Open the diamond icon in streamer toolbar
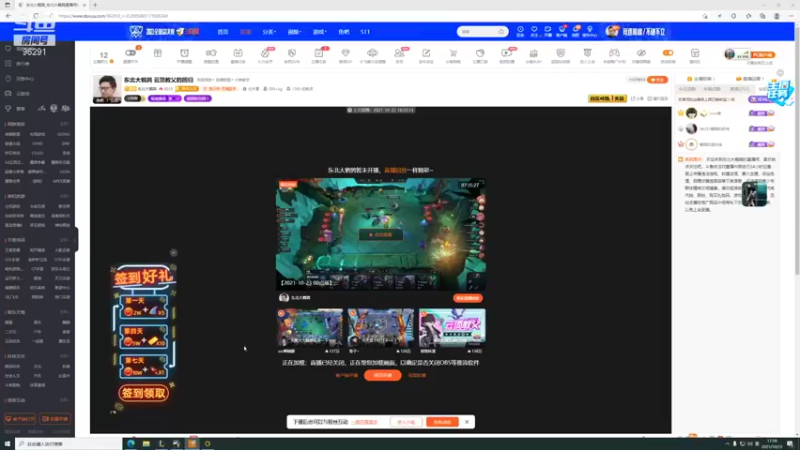This screenshot has width=800, height=450. click(x=345, y=54)
